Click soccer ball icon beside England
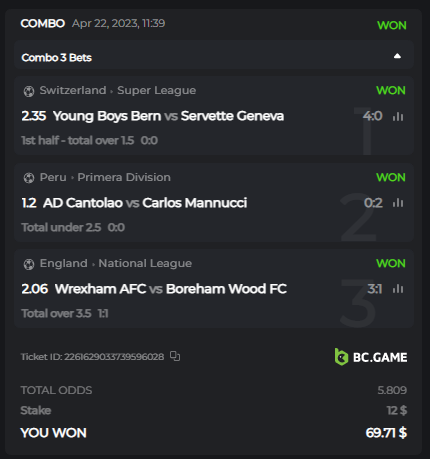Image resolution: width=430 pixels, height=459 pixels. click(x=29, y=264)
